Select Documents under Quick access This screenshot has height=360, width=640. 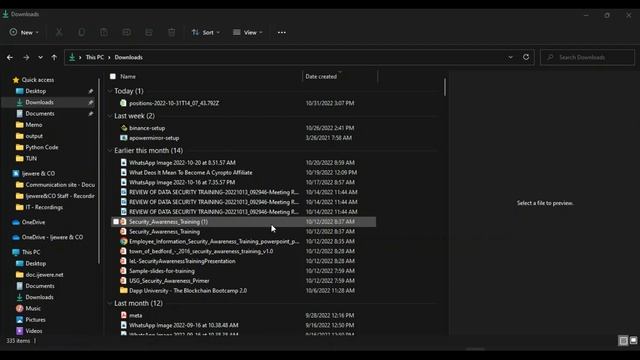click(40, 113)
